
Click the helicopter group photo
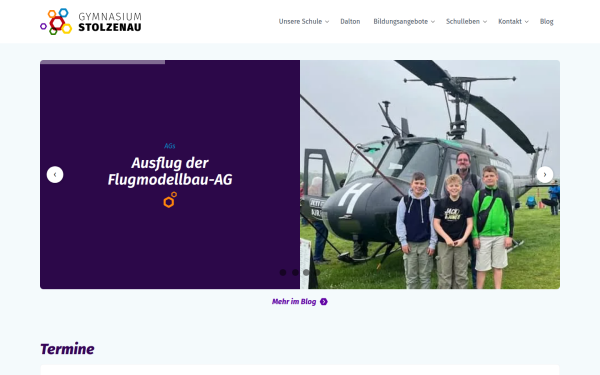tap(430, 174)
